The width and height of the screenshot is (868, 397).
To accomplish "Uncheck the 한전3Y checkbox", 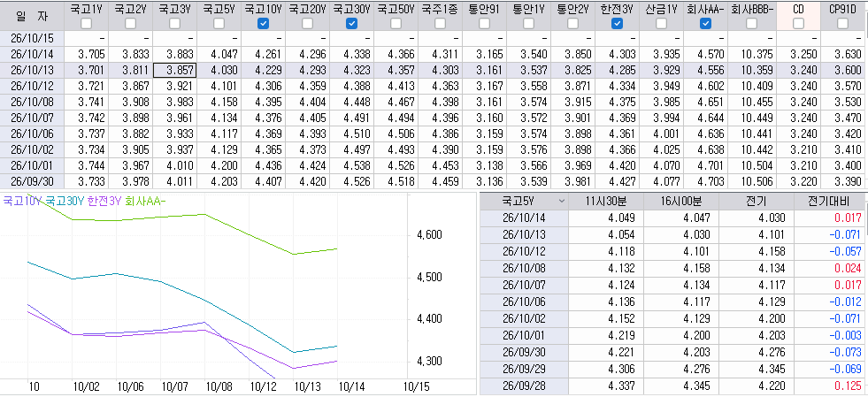I will (618, 23).
